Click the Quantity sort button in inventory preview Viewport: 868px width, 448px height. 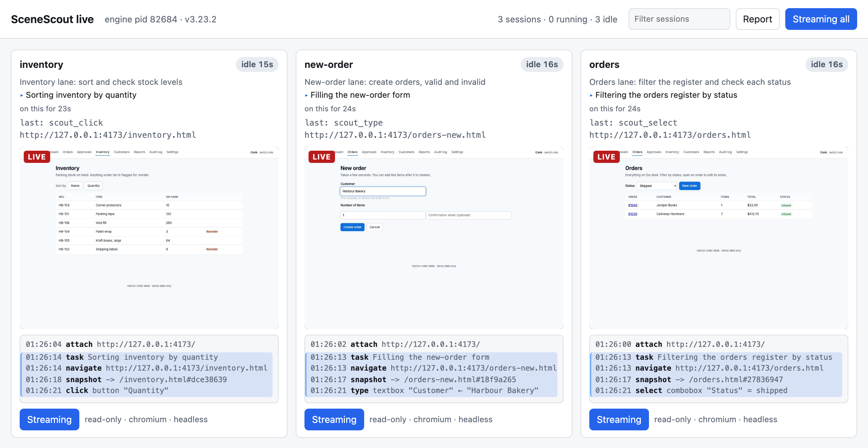[x=94, y=186]
